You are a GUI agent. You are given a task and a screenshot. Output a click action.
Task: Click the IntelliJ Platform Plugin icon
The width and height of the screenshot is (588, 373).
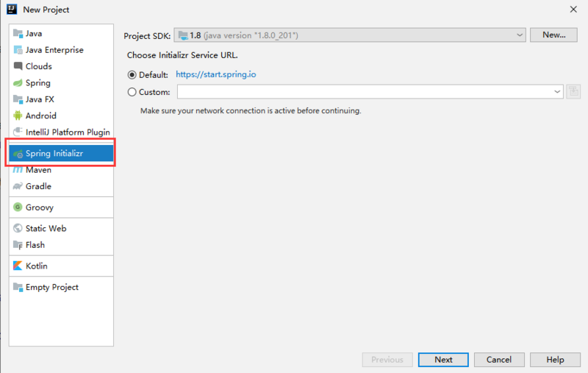(x=18, y=132)
